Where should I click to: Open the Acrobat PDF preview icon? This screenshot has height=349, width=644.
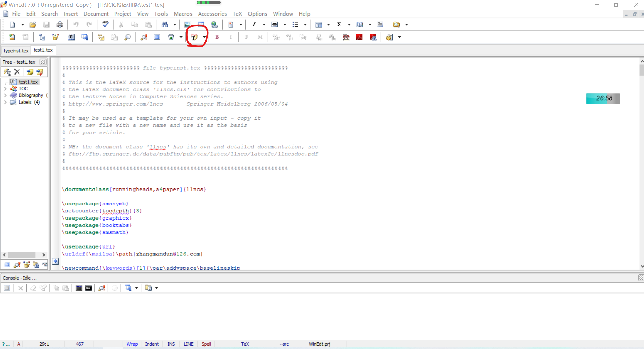click(359, 37)
